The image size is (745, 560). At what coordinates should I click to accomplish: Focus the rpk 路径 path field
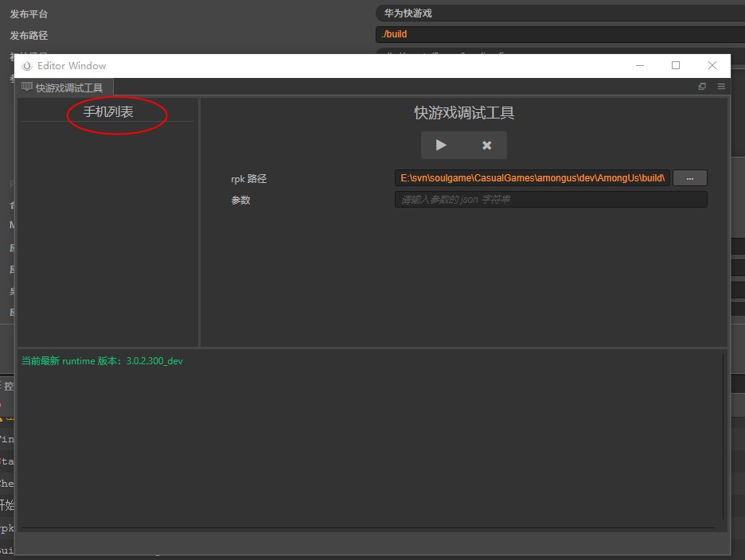(532, 178)
